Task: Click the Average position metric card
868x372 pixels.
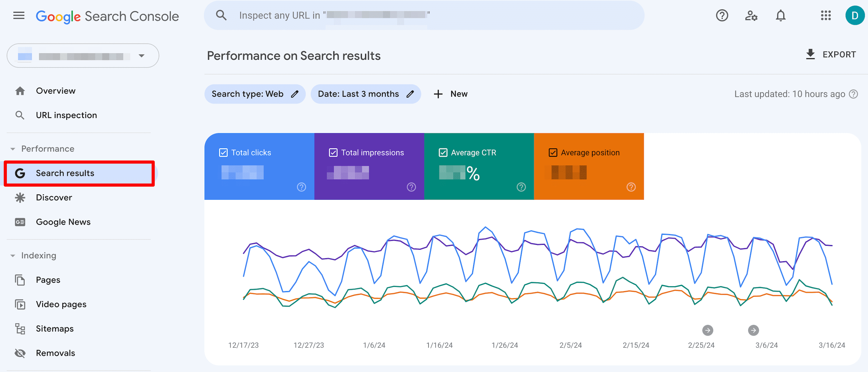Action: (x=589, y=166)
